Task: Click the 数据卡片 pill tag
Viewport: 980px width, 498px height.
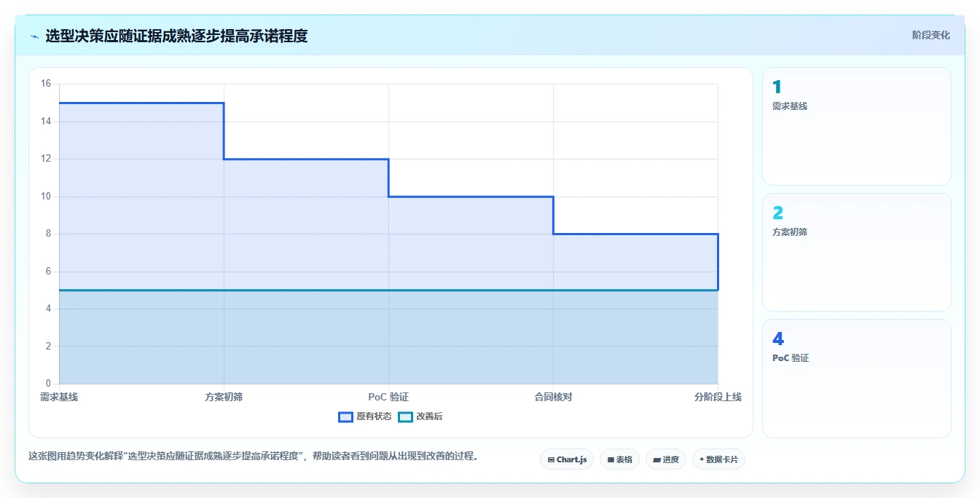Action: pyautogui.click(x=718, y=459)
